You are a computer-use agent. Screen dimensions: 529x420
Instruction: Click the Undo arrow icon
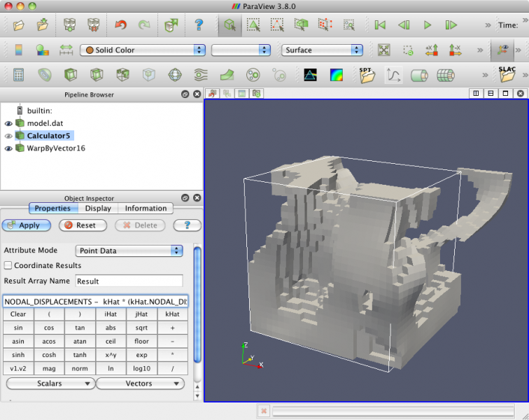(120, 25)
